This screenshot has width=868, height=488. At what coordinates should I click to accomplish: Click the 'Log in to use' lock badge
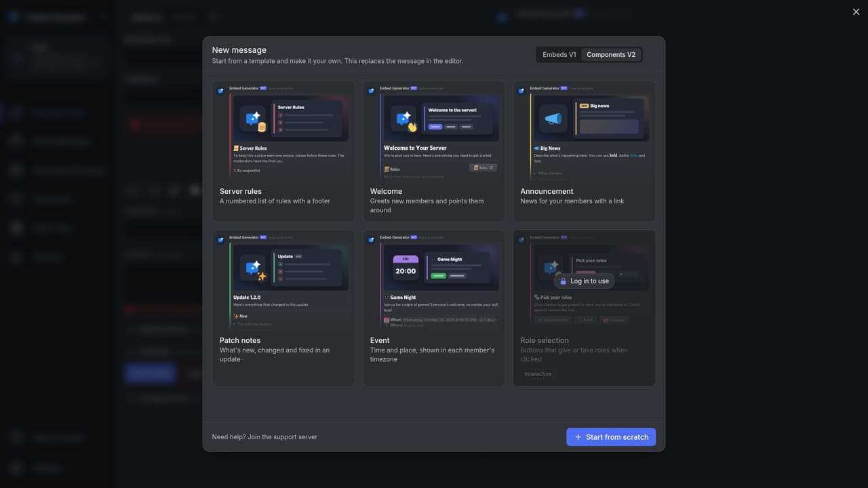point(584,281)
